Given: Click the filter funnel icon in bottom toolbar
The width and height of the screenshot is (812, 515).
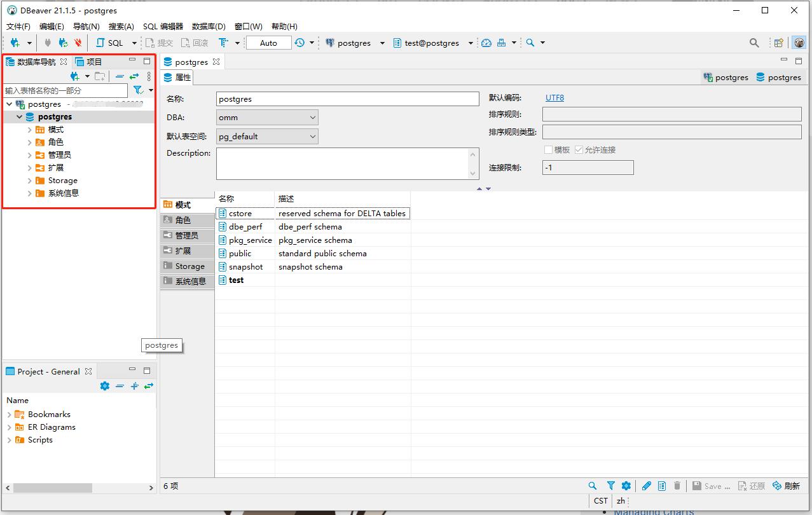Looking at the screenshot, I should [610, 486].
